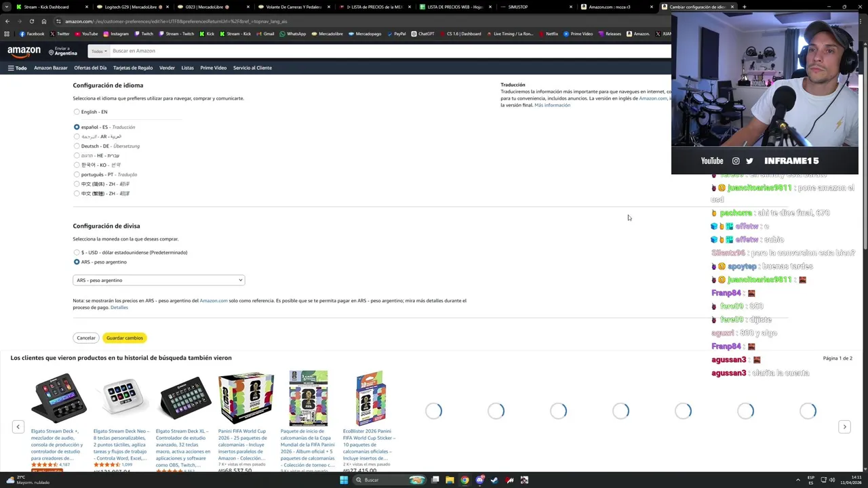Open Steam from the taskbar
The height and width of the screenshot is (488, 868).
(x=494, y=480)
